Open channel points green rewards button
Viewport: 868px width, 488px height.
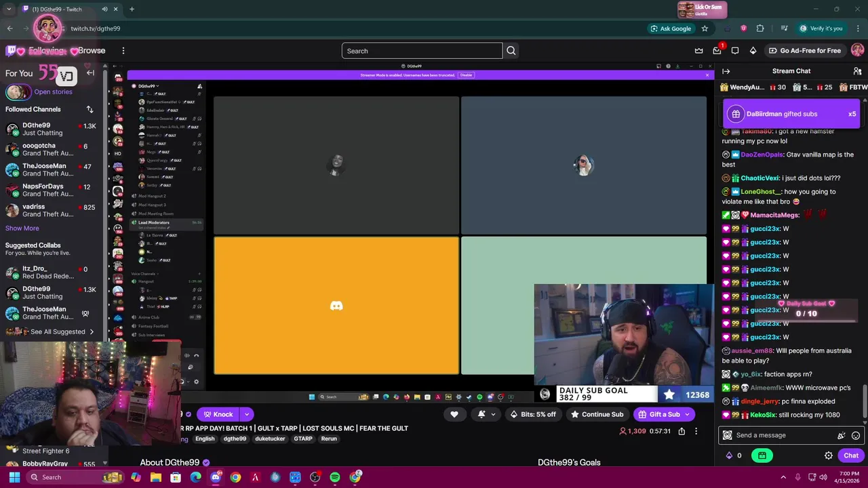click(762, 455)
